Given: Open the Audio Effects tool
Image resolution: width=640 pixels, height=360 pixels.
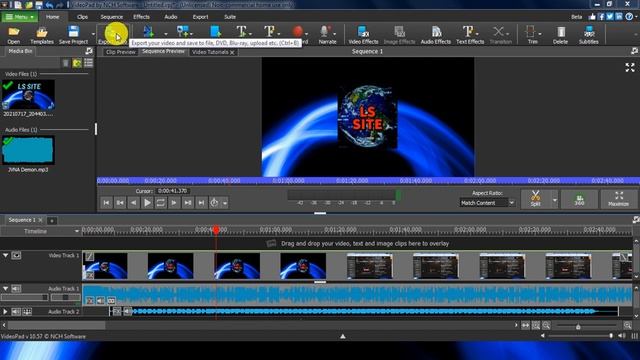Looking at the screenshot, I should [436, 34].
